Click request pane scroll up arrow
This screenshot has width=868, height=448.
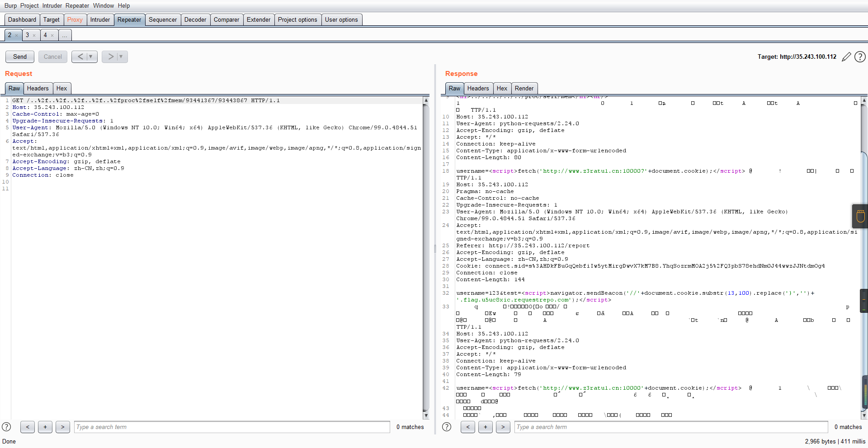pyautogui.click(x=426, y=100)
